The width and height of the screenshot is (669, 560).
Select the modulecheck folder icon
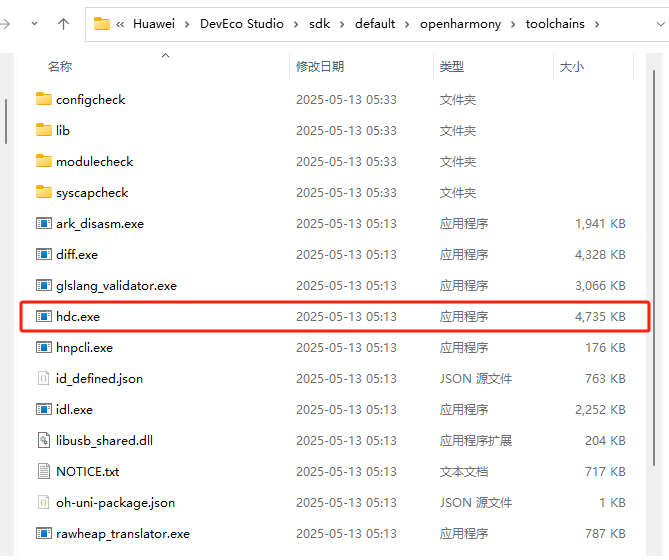[x=44, y=161]
